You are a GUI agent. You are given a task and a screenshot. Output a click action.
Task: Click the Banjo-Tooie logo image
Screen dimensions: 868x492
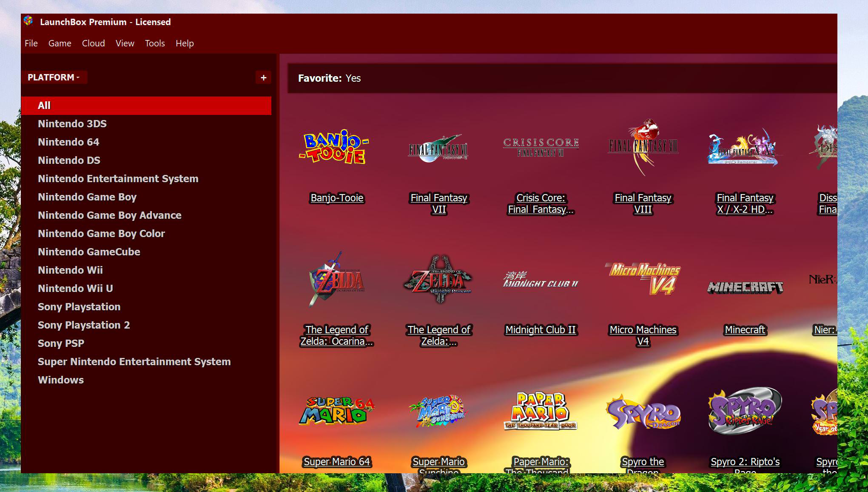[334, 148]
